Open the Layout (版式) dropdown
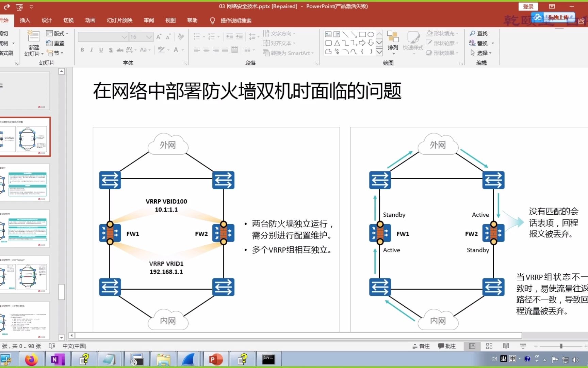588x368 pixels. click(57, 33)
